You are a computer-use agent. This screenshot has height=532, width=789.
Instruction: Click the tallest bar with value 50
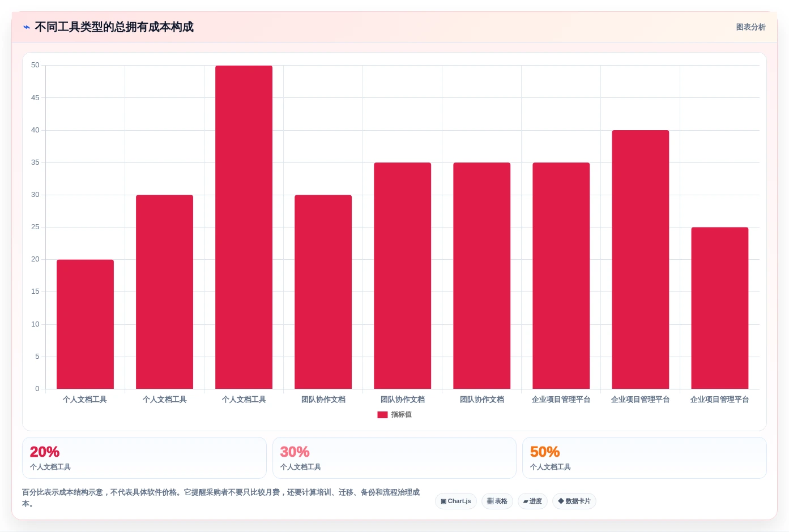coord(244,228)
